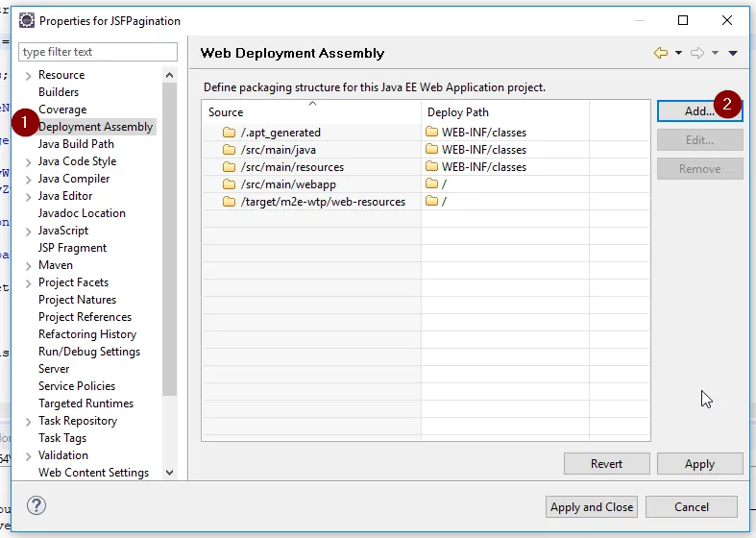This screenshot has height=538, width=756.
Task: Click the type filter text field
Action: [x=98, y=52]
